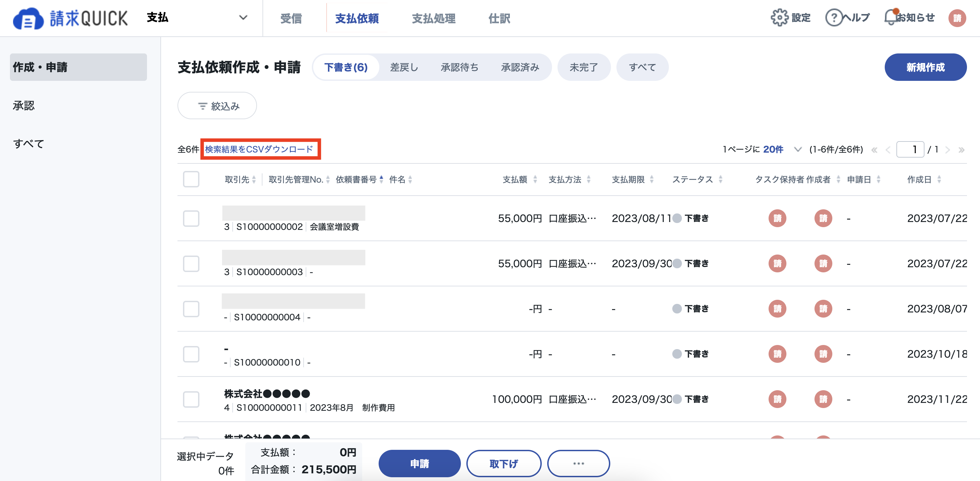Switch to the 支払処理 tab

pos(433,18)
